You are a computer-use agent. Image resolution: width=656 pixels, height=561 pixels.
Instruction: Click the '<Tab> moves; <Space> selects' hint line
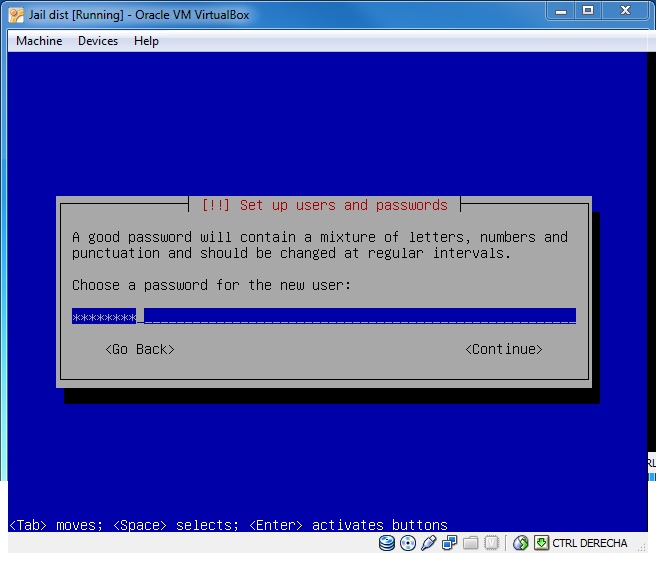(228, 525)
